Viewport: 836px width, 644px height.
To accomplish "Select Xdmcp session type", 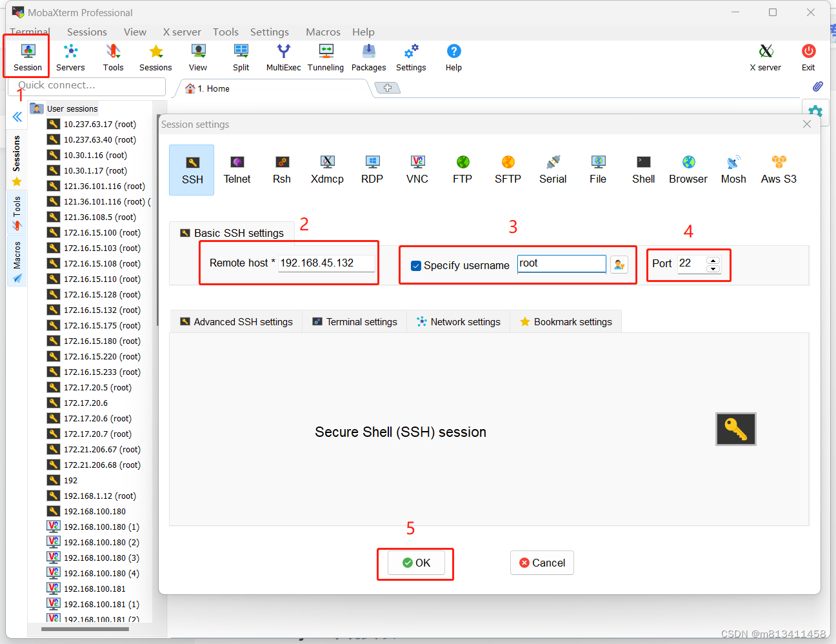I will tap(327, 170).
